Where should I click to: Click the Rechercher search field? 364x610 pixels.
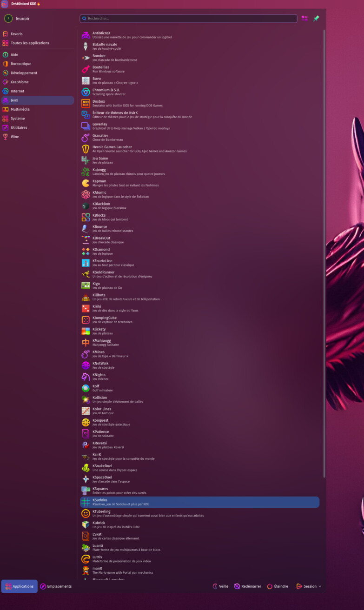point(188,19)
